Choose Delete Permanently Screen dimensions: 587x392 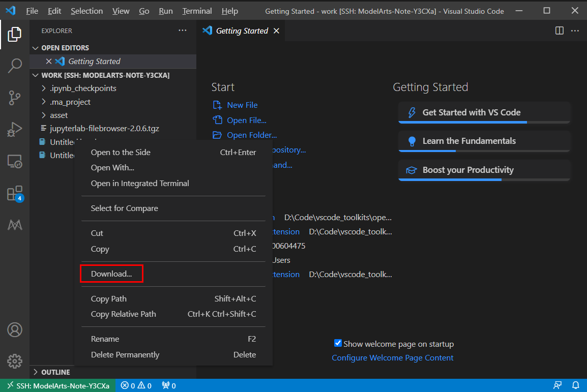pos(173,354)
